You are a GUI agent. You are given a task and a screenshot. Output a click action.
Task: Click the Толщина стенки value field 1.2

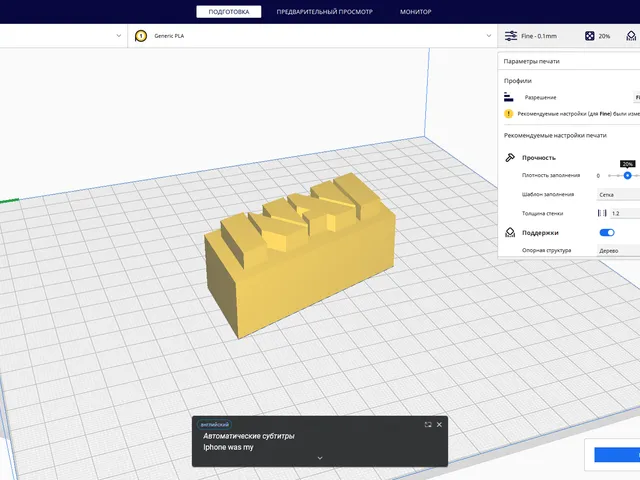point(624,213)
